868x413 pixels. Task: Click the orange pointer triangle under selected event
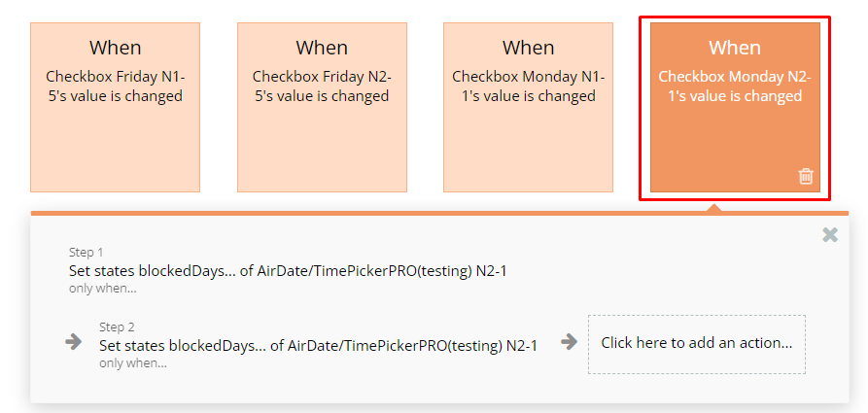point(714,208)
